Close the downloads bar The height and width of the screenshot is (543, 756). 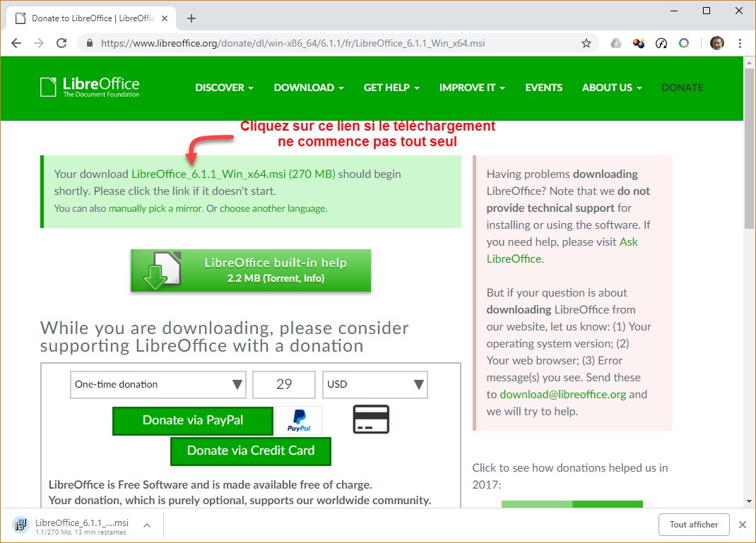(x=743, y=525)
